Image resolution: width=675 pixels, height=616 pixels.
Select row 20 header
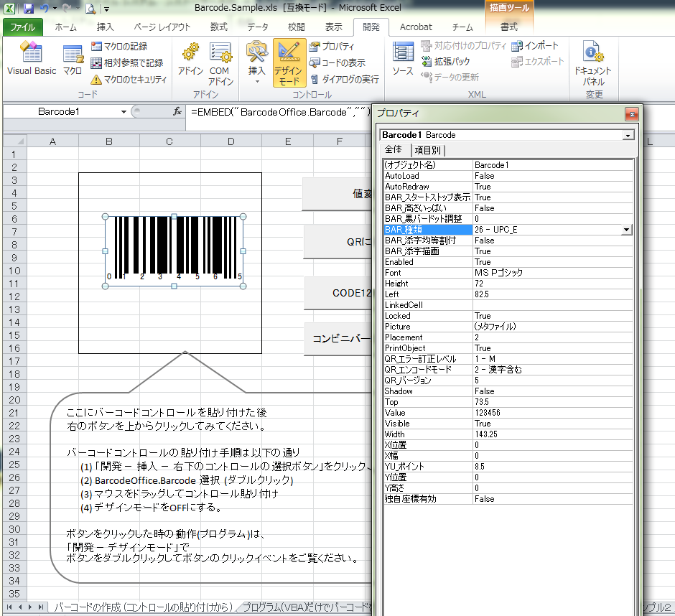(14, 400)
